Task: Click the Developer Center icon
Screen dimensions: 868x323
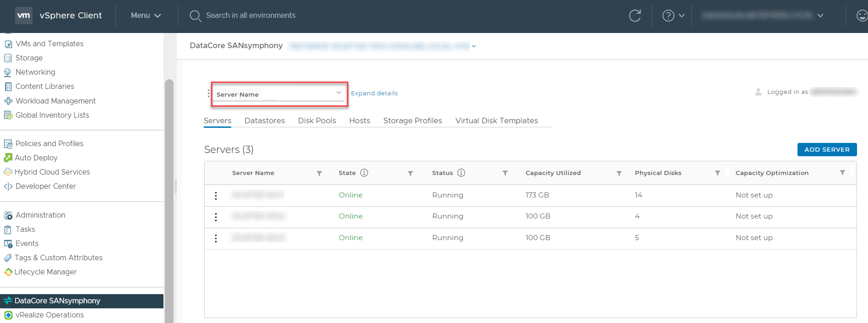Action: coord(8,186)
